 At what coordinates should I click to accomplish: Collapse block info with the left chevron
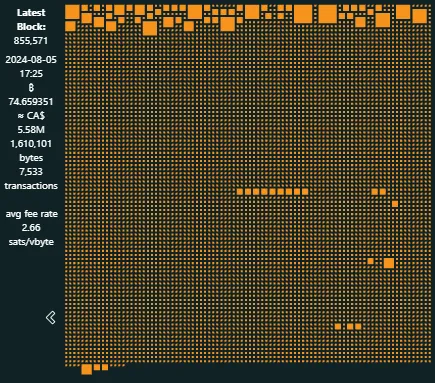coord(51,318)
